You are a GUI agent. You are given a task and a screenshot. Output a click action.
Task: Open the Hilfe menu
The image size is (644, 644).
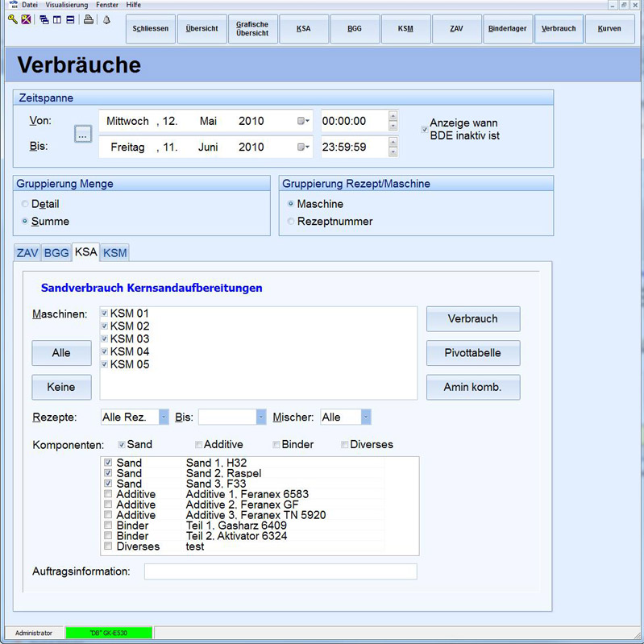(x=134, y=5)
